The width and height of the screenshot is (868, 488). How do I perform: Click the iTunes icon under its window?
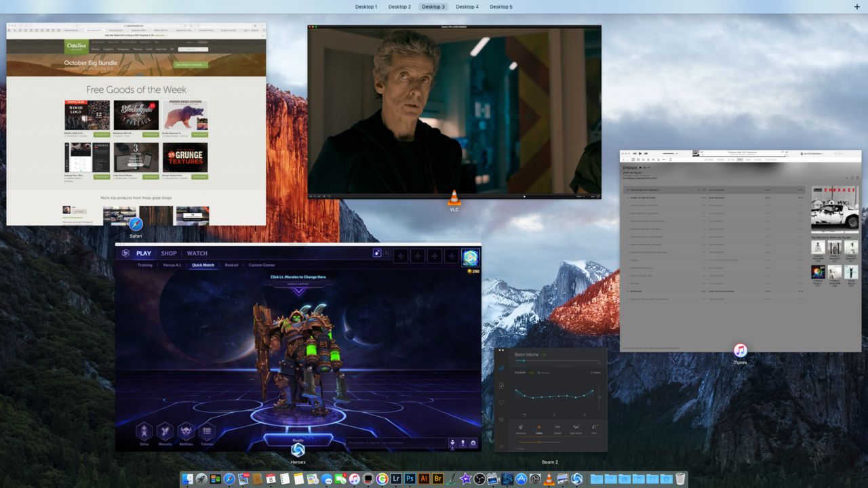pos(740,350)
